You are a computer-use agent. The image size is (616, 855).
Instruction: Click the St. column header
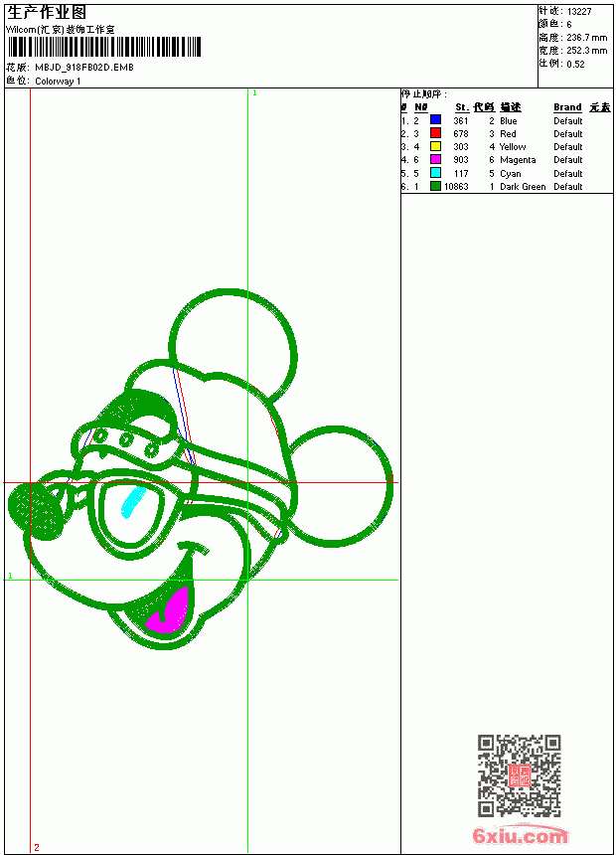click(x=462, y=107)
